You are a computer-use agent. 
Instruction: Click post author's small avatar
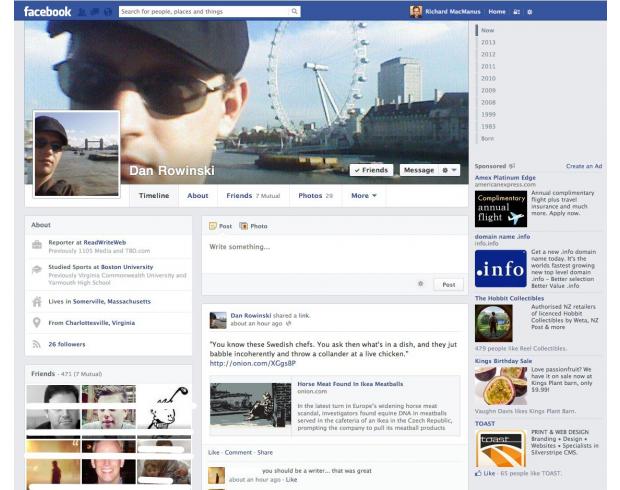coord(218,320)
